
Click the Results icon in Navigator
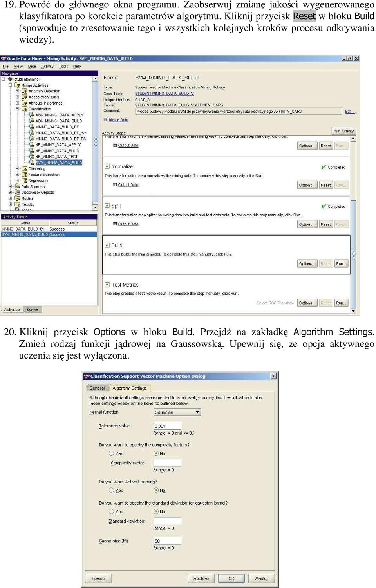17,204
